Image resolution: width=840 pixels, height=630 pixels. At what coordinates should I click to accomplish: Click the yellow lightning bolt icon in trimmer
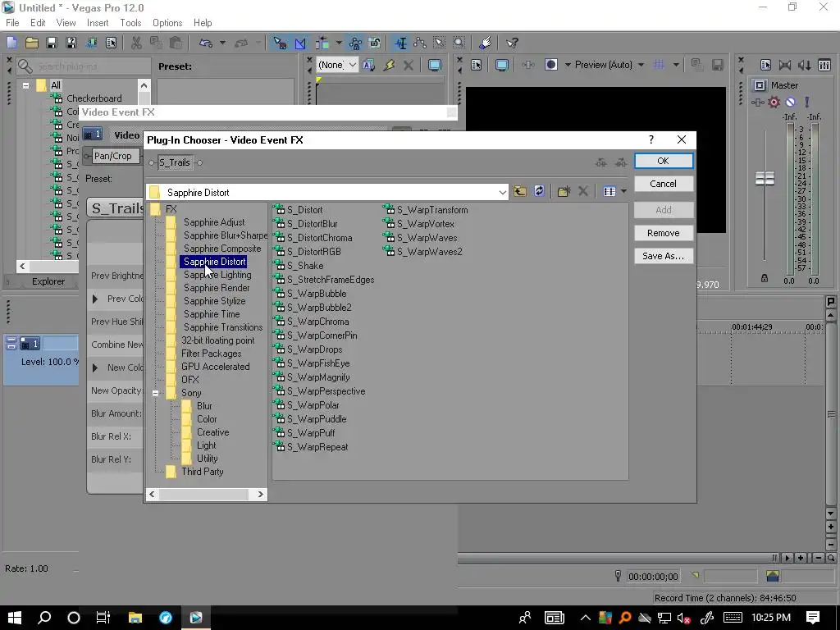pyautogui.click(x=389, y=65)
